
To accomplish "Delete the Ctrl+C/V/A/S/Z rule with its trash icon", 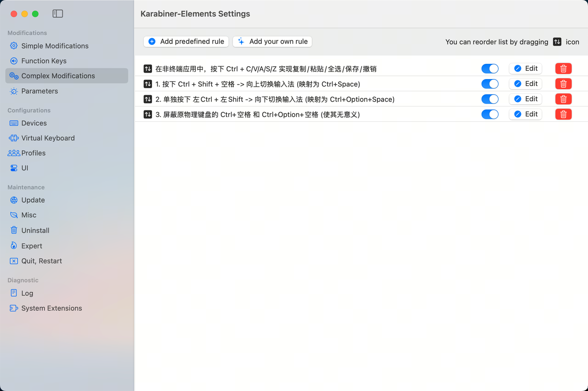I will [563, 68].
